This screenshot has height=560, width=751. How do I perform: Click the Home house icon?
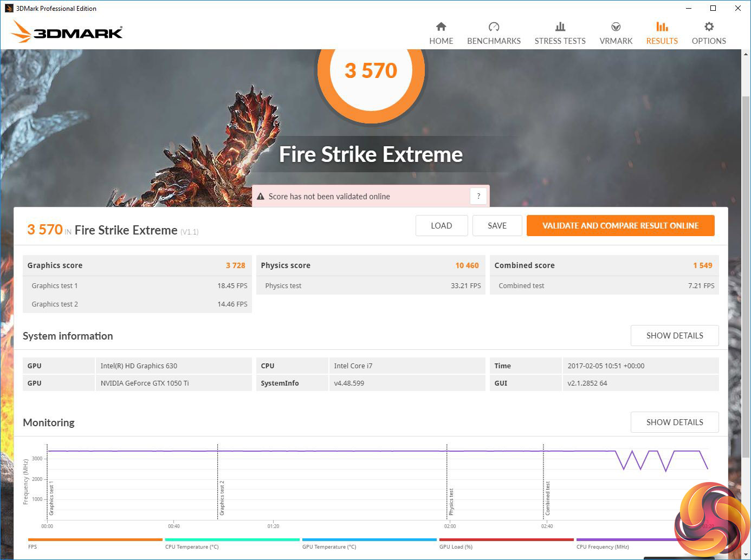click(x=441, y=27)
